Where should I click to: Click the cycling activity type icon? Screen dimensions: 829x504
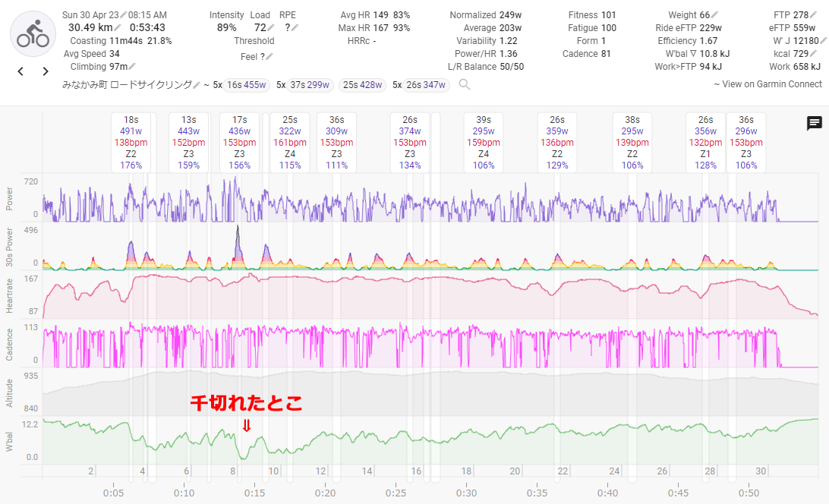tap(32, 34)
